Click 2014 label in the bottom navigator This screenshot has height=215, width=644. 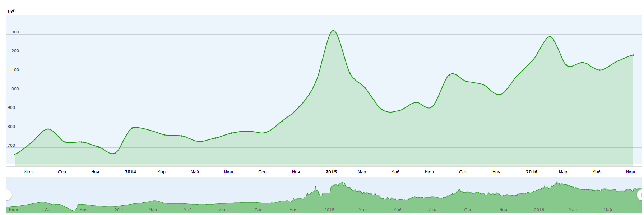120,210
